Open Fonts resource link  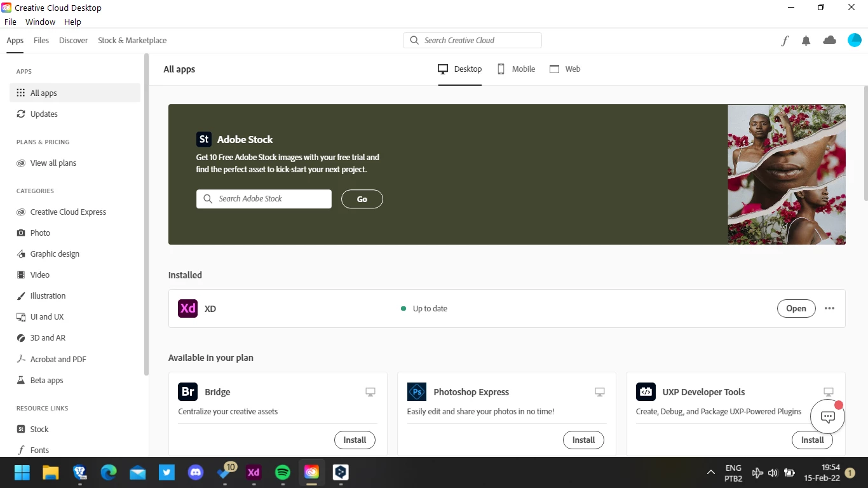[x=75, y=450]
